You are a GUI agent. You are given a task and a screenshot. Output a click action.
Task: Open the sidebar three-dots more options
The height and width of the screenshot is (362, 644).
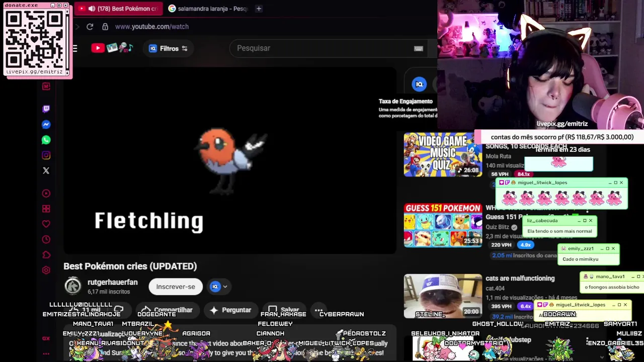tap(46, 353)
